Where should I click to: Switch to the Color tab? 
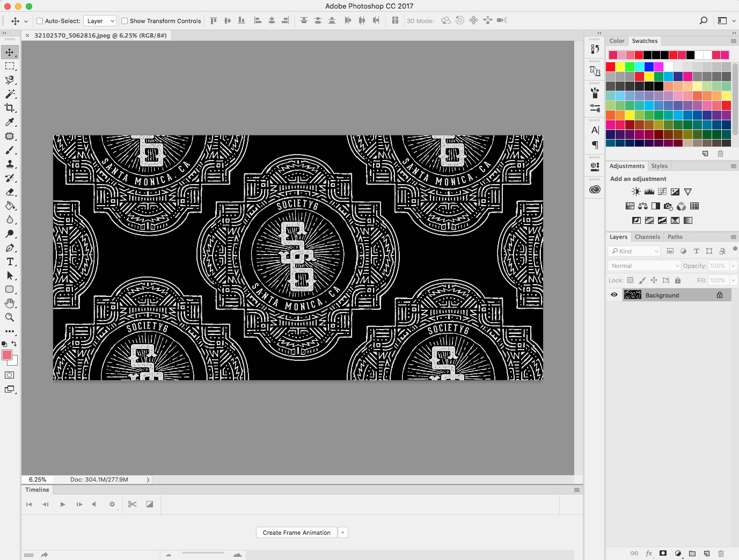click(x=617, y=41)
